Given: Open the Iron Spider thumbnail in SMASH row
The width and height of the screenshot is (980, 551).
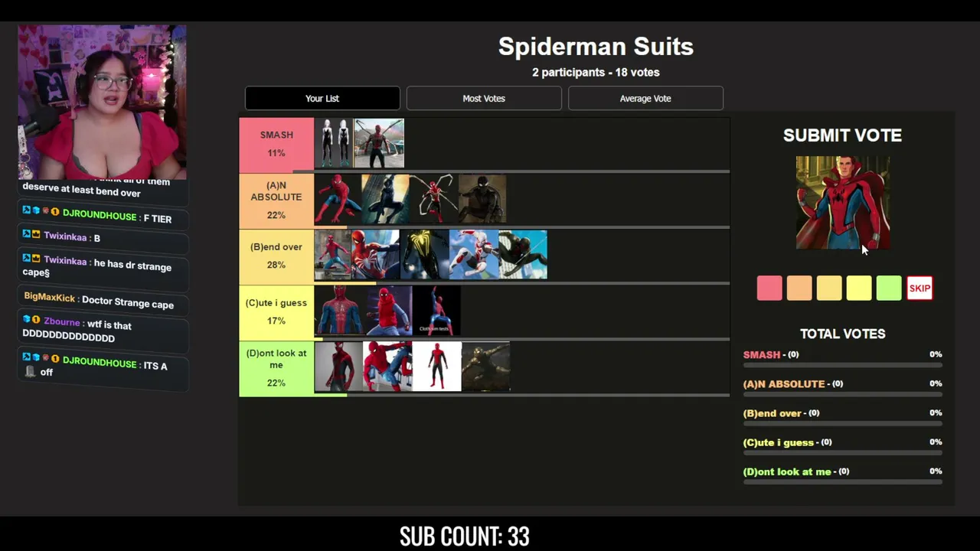Looking at the screenshot, I should [x=379, y=143].
